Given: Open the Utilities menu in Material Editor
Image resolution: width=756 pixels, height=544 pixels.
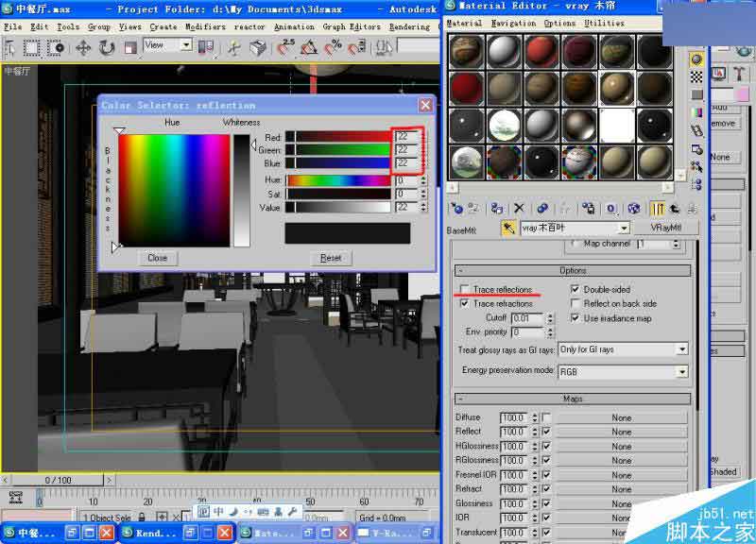Looking at the screenshot, I should click(604, 23).
